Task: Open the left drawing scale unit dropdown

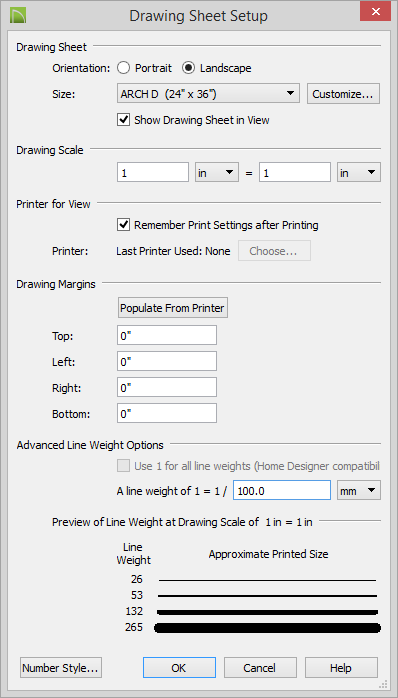Action: click(x=217, y=173)
